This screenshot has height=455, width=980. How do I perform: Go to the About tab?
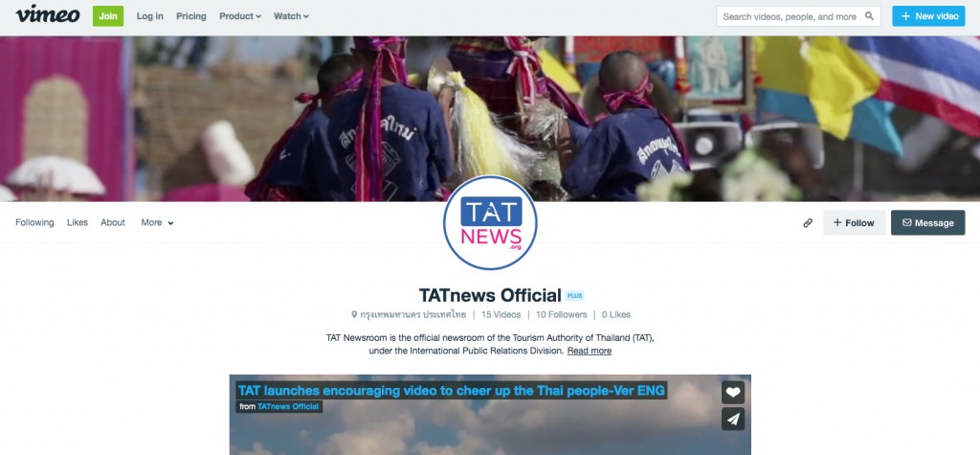(x=113, y=222)
